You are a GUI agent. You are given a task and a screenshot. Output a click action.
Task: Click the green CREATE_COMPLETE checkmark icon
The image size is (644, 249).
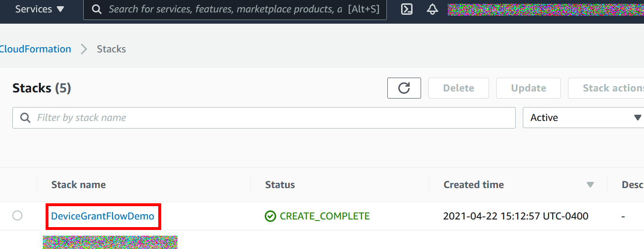pos(270,216)
